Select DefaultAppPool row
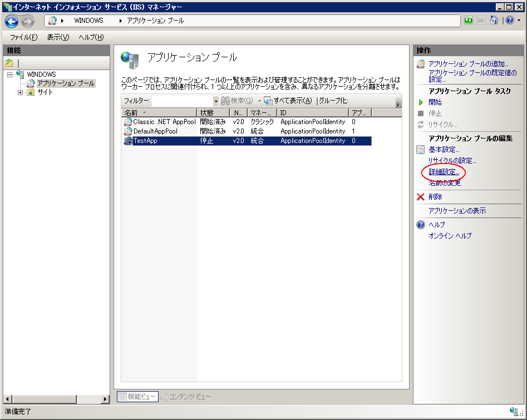This screenshot has width=527, height=420. [248, 131]
